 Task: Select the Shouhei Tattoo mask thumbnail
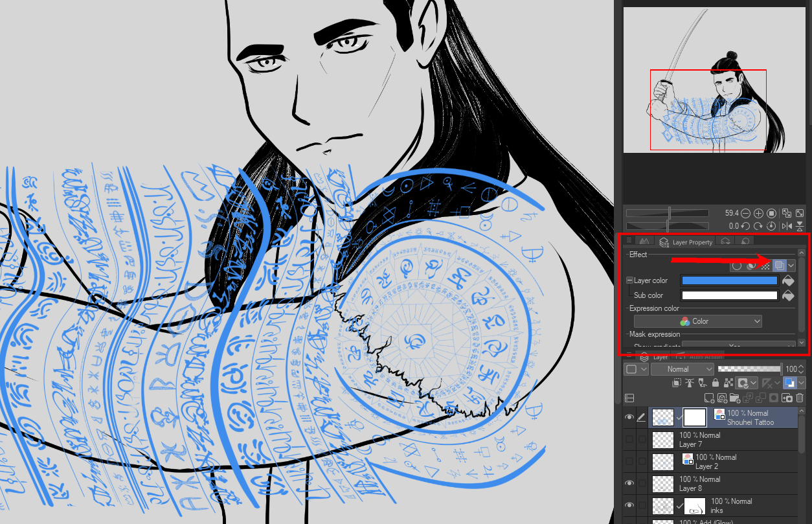[x=695, y=418]
